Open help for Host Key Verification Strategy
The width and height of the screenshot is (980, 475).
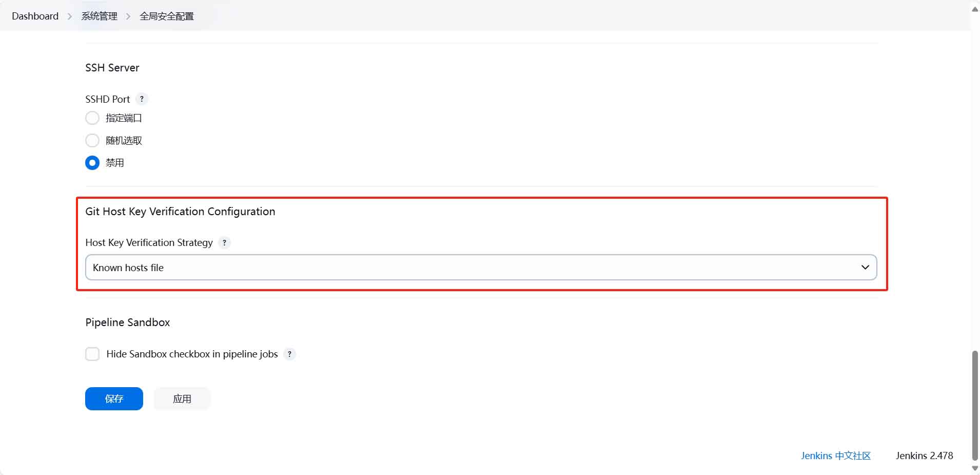224,242
